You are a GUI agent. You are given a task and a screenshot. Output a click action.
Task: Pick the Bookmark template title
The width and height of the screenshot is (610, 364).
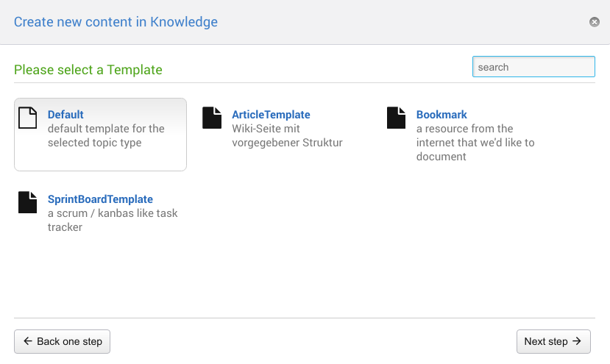441,115
